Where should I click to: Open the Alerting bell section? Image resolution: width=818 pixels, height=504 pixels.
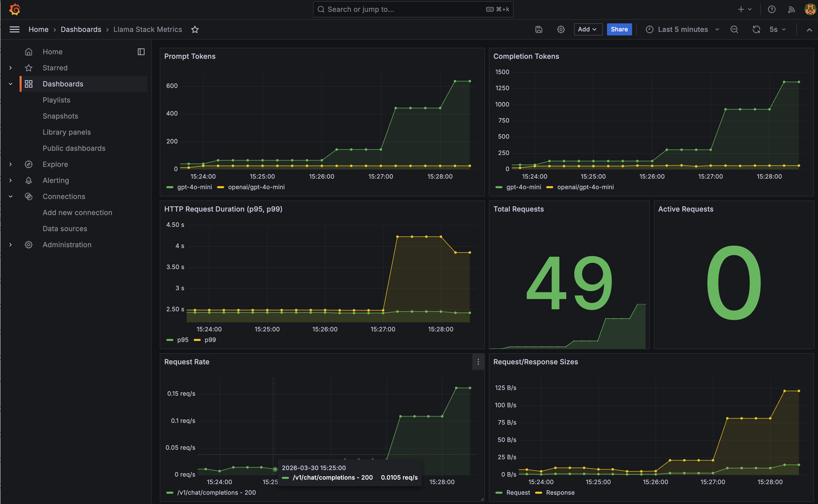(x=56, y=180)
